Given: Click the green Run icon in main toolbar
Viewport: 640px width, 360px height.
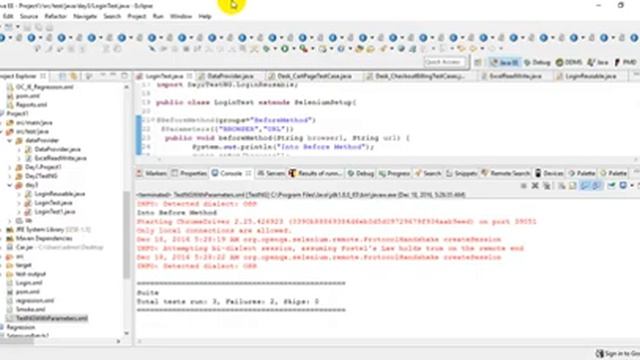Looking at the screenshot, I should coord(284,49).
